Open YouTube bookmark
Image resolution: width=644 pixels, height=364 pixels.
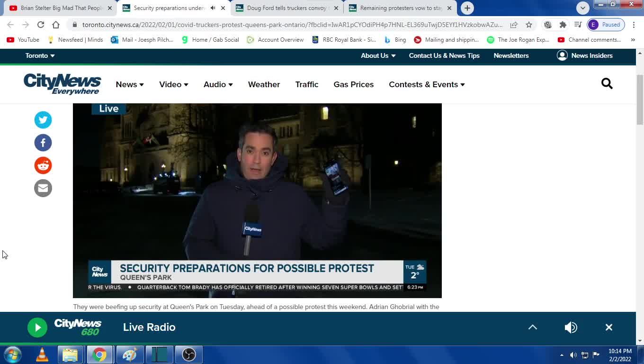click(23, 40)
